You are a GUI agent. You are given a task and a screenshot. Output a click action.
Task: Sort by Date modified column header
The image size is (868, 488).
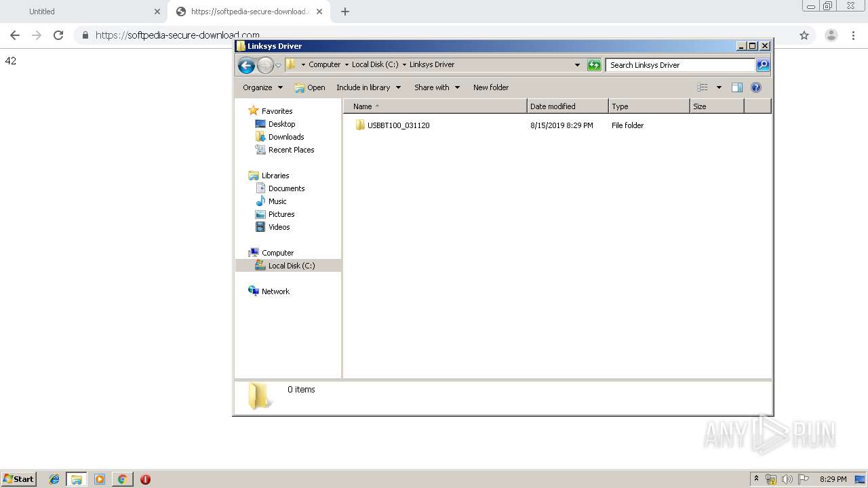[x=568, y=106]
